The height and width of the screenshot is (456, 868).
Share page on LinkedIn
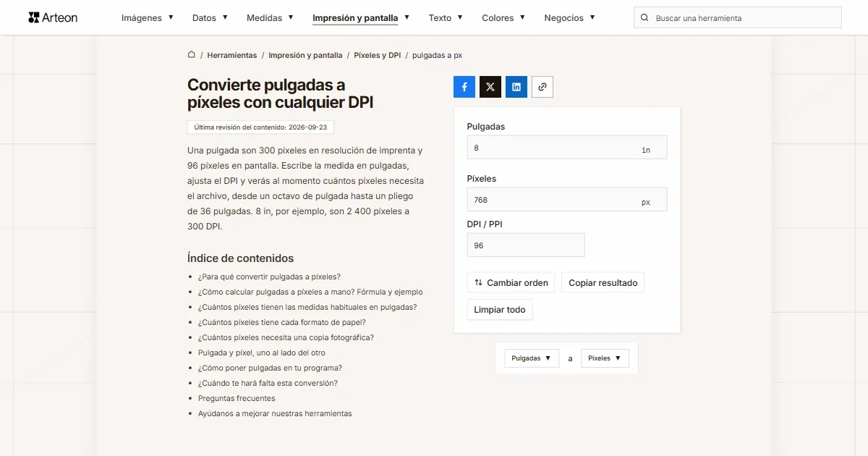516,87
